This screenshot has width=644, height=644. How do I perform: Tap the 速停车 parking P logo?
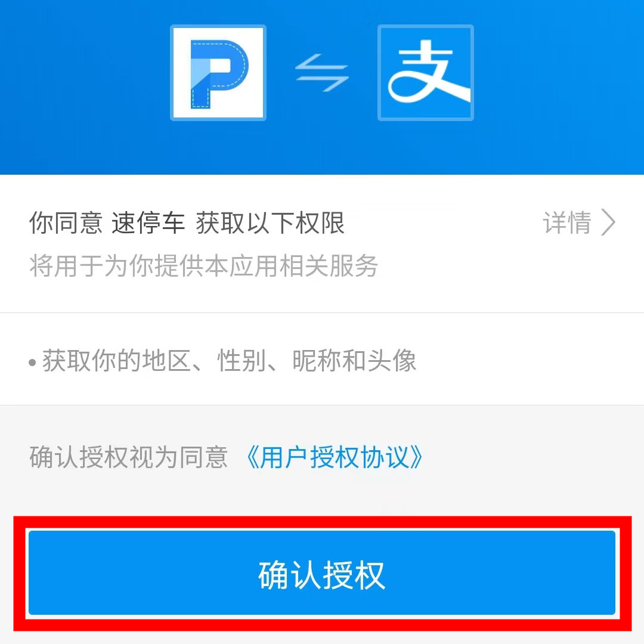pyautogui.click(x=218, y=73)
